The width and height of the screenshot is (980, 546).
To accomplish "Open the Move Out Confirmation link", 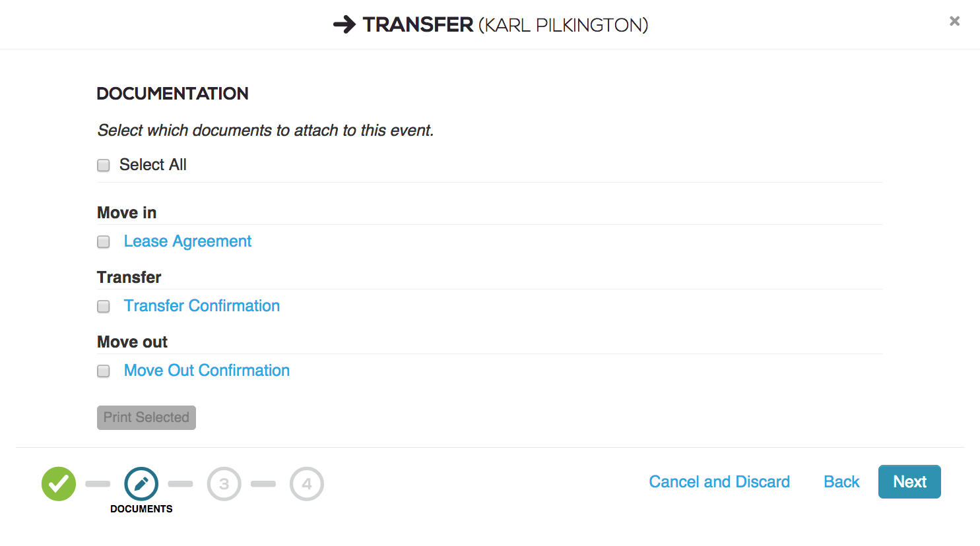I will [x=207, y=371].
